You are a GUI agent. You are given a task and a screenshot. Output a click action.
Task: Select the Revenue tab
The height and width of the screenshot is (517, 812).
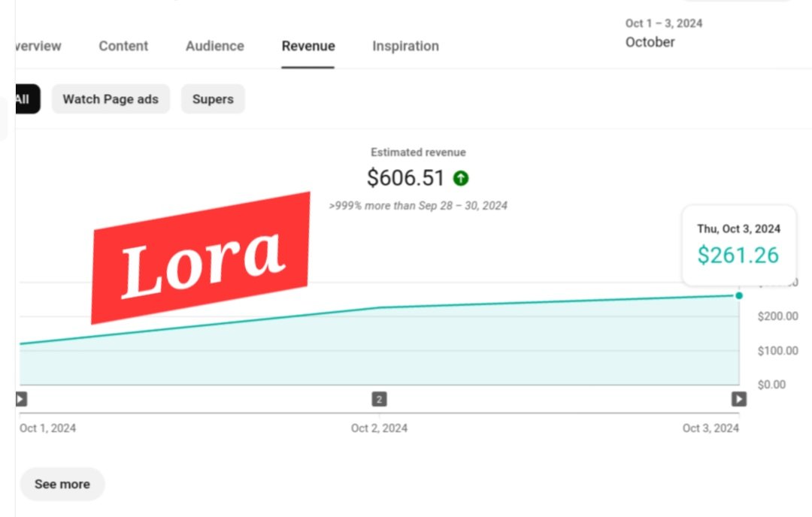(308, 46)
